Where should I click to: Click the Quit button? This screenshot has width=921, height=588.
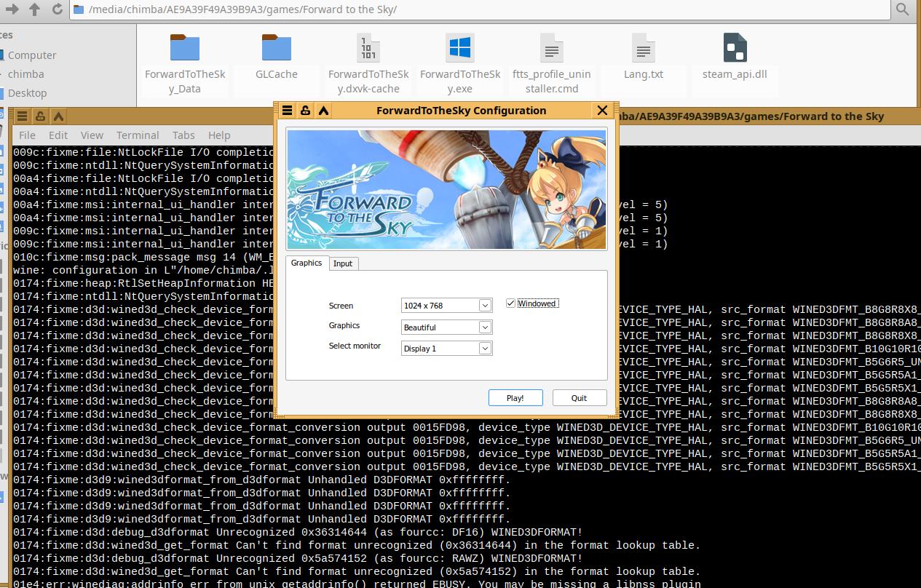pos(580,398)
